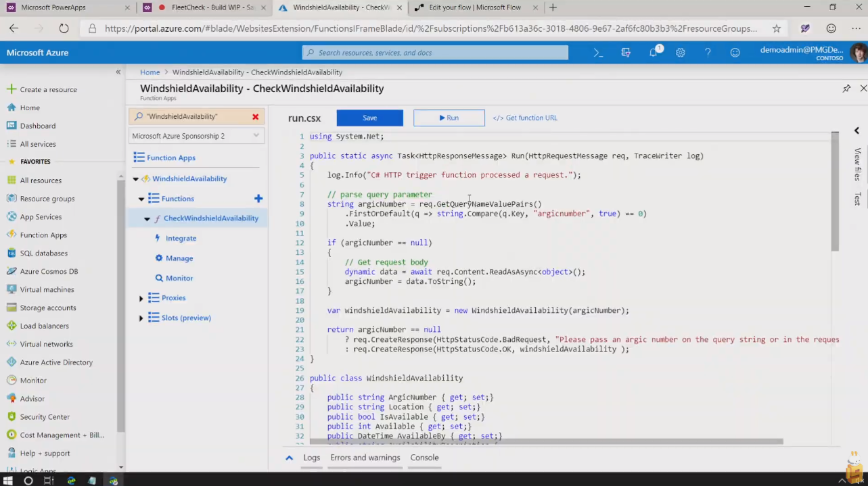The width and height of the screenshot is (868, 486).
Task: Send feedback using smiley icon
Action: (735, 53)
